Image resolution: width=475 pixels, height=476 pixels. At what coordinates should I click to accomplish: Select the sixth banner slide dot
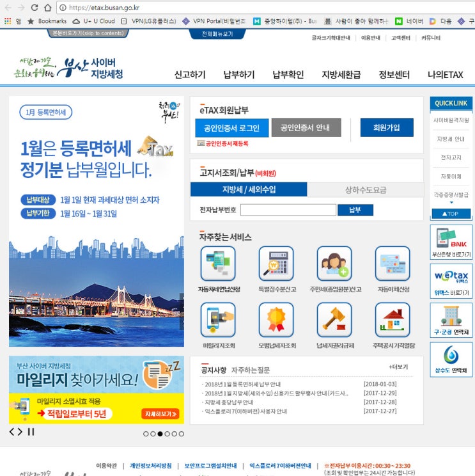[182, 434]
